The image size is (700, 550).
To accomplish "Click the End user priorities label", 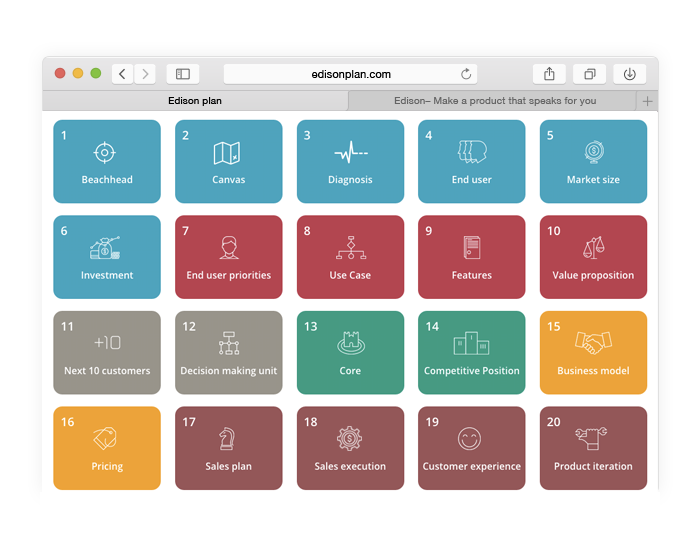I will tap(229, 275).
